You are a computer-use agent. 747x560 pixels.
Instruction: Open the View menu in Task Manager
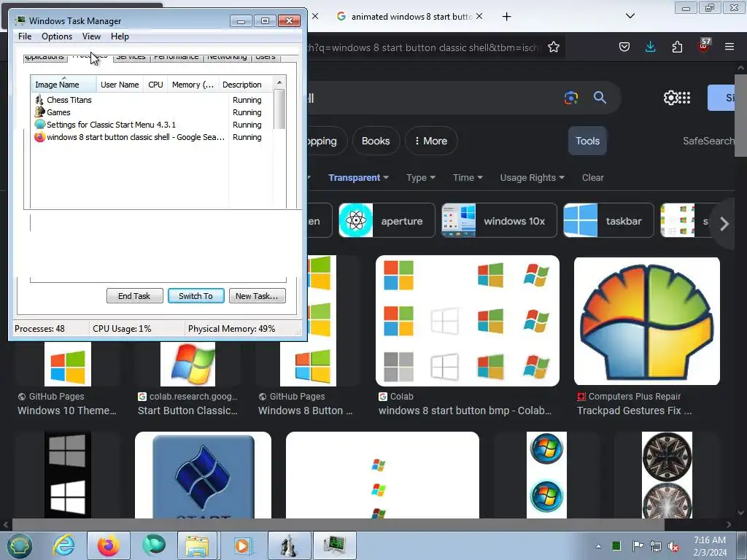[x=91, y=36]
